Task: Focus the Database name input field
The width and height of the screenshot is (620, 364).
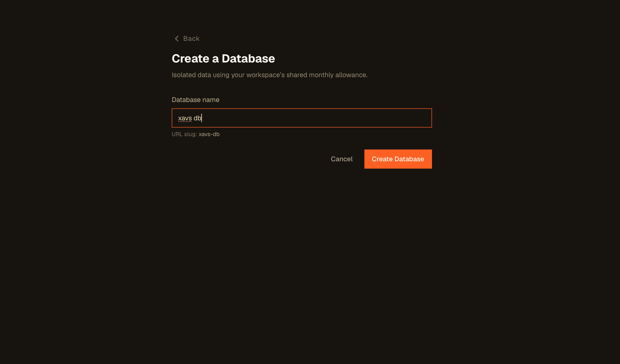Action: pyautogui.click(x=302, y=118)
